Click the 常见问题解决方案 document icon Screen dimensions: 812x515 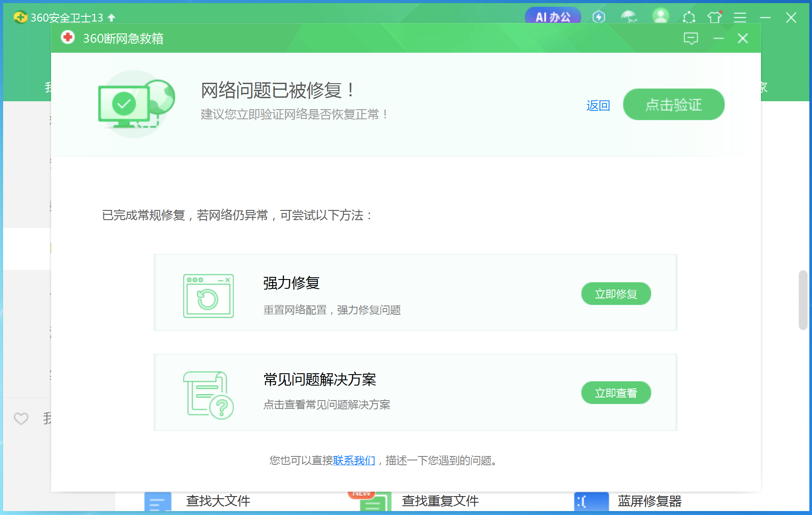208,395
